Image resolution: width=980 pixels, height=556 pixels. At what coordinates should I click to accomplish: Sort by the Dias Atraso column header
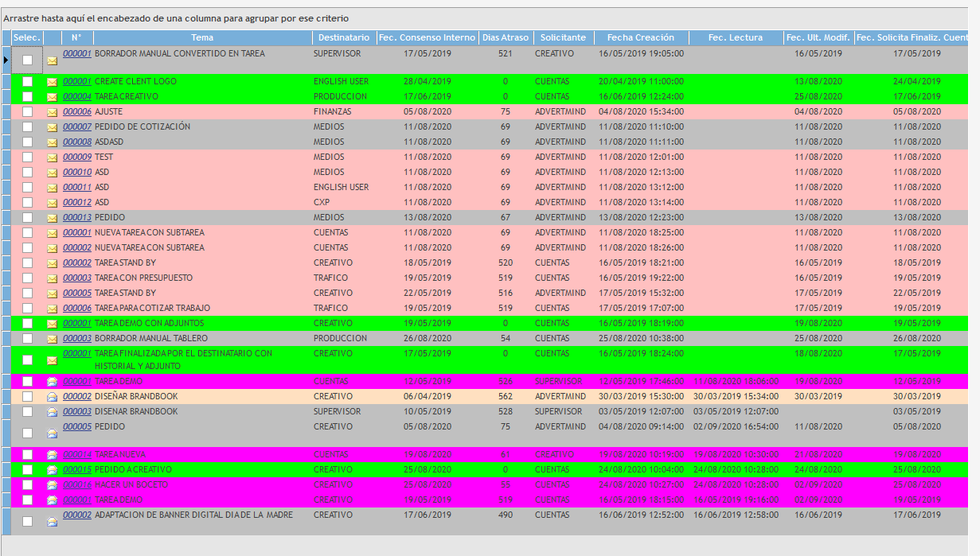point(506,37)
